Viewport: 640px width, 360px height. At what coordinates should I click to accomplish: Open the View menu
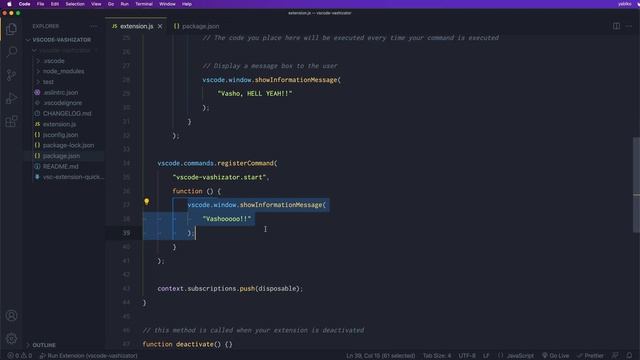click(x=96, y=4)
